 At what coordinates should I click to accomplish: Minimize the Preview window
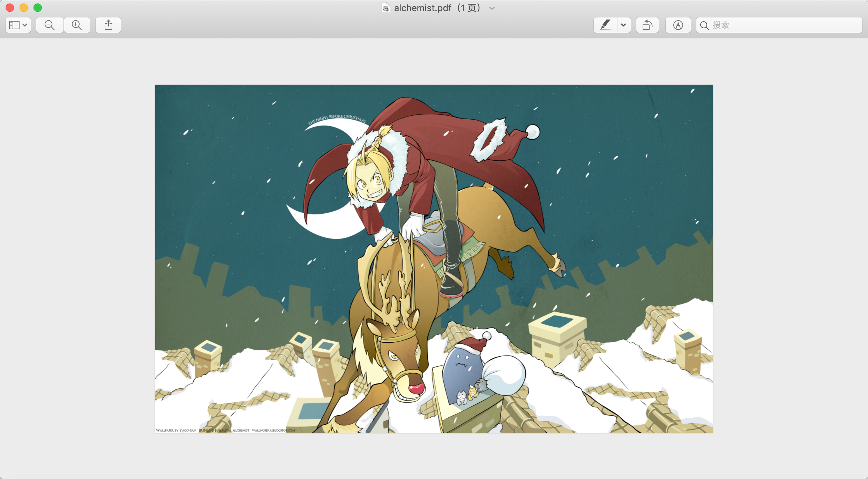tap(24, 8)
